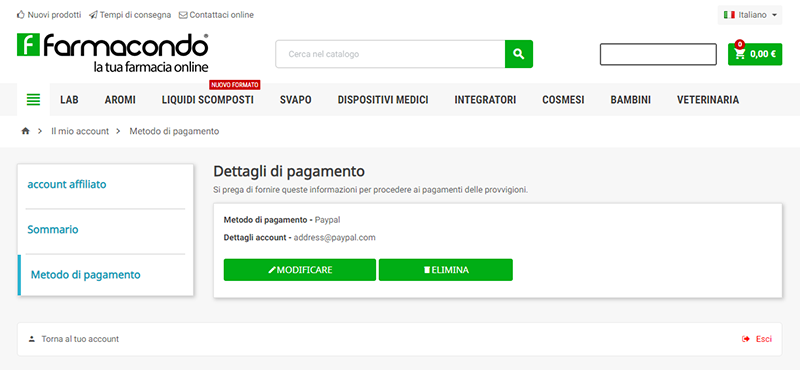The width and height of the screenshot is (800, 370).
Task: Open the LIQUIDI SCOMPOSTI menu
Action: [x=208, y=100]
